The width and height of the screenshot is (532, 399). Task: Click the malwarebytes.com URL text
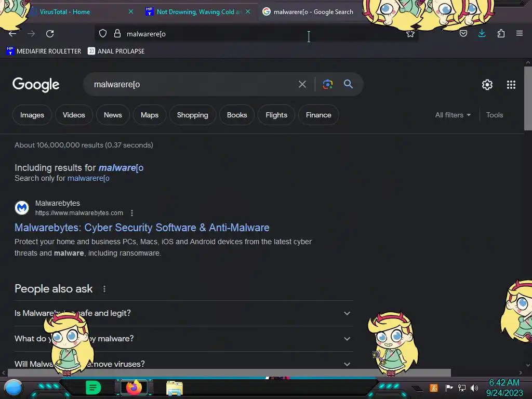pyautogui.click(x=79, y=212)
